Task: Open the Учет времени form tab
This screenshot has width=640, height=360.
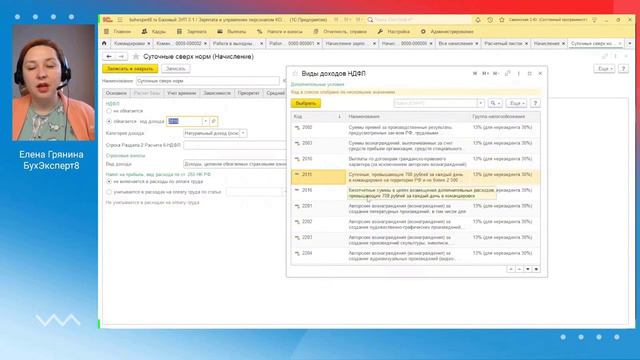Action: (181, 93)
